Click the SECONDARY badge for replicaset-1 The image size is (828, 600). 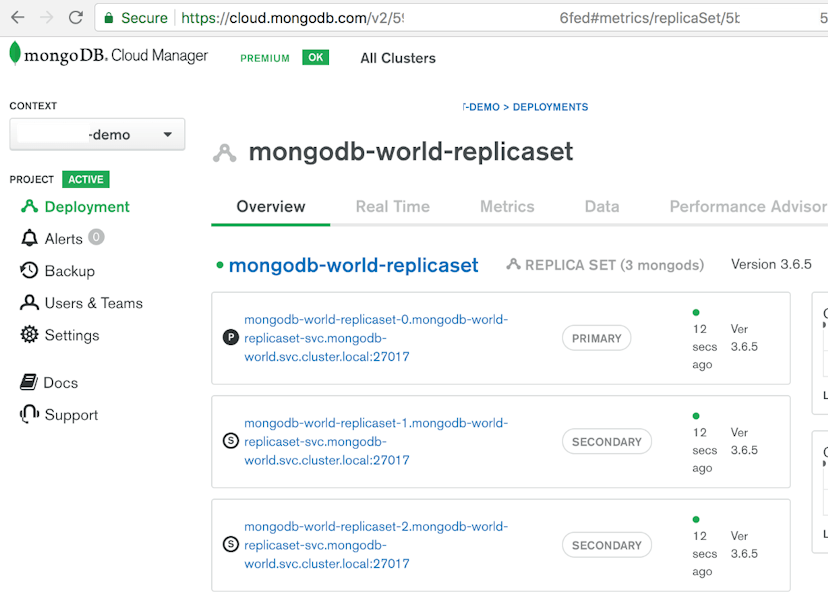[607, 442]
